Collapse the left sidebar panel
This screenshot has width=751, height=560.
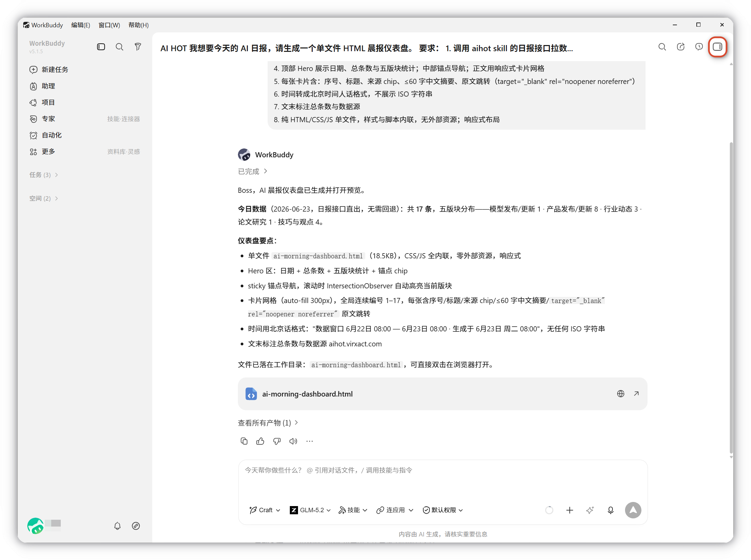point(101,47)
